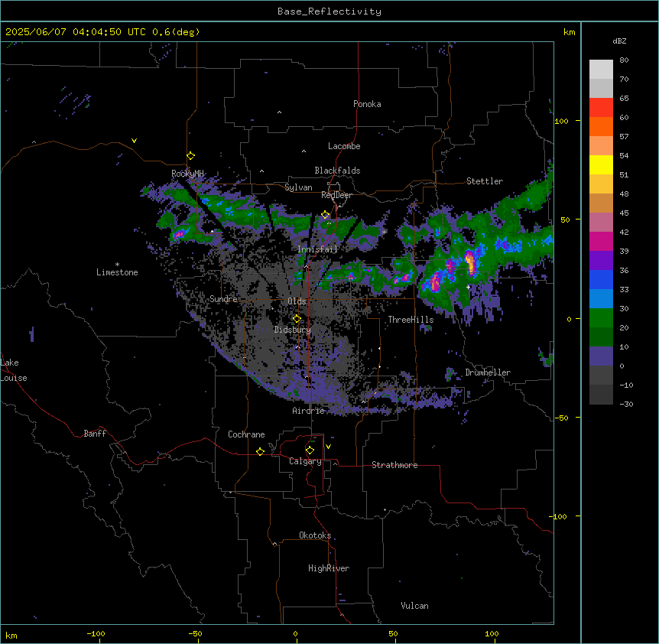Viewport: 659px width, 644px height.
Task: Click the RockyMH label
Action: tap(187, 173)
